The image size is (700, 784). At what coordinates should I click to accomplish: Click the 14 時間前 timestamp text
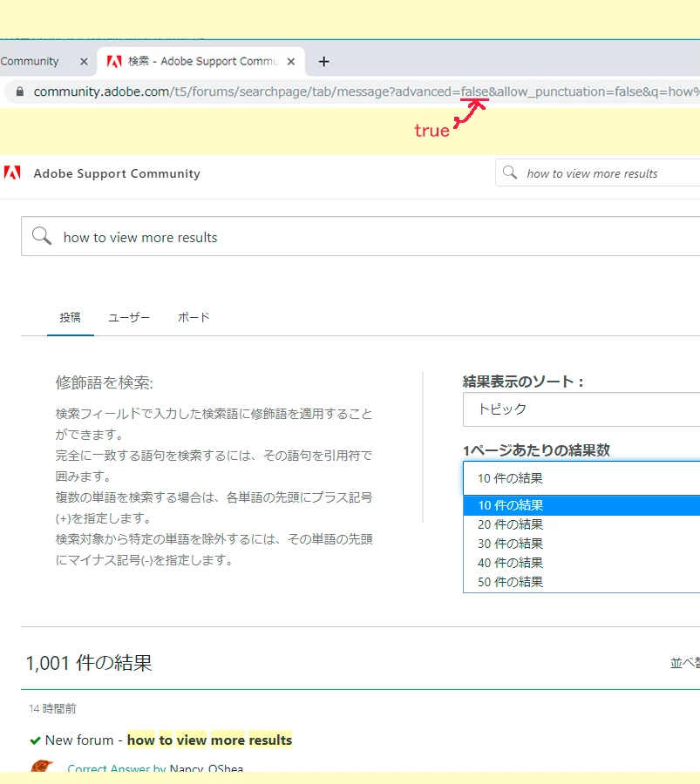pos(52,708)
